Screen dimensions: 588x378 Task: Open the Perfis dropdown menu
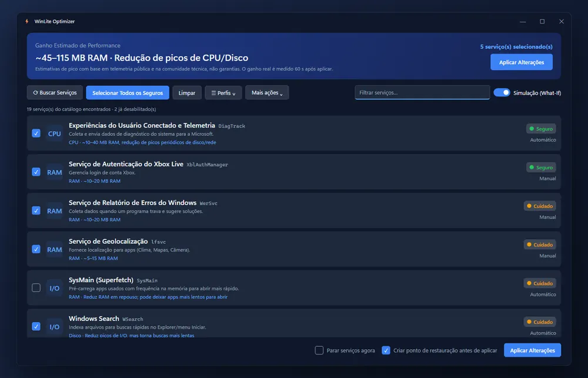[x=223, y=93]
